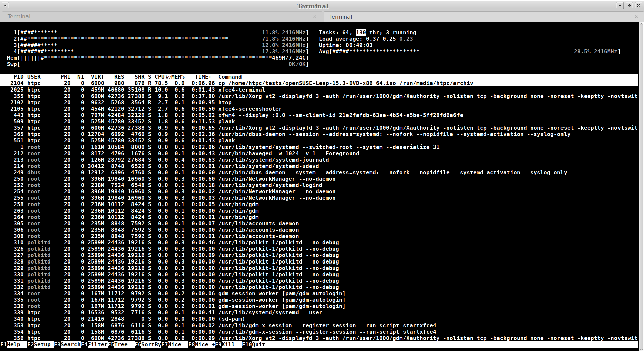The height and width of the screenshot is (351, 644).
Task: Click the terminal vertical scrollbar
Action: 641,186
